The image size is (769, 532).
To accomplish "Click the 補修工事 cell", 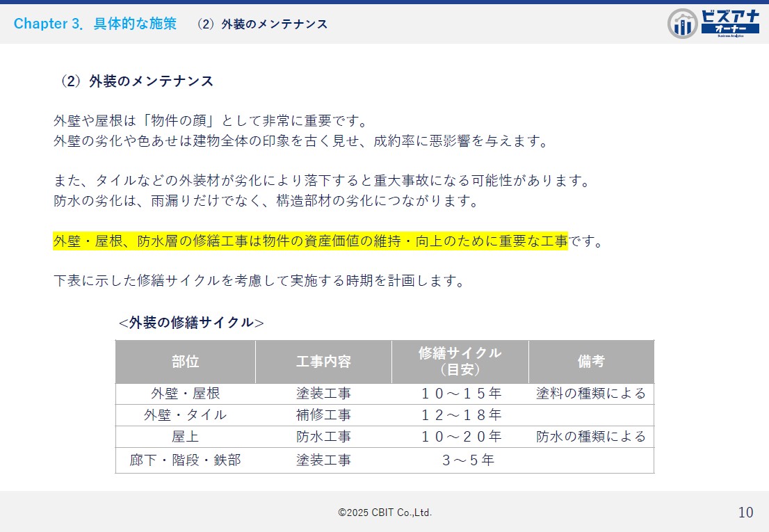I will 324,414.
